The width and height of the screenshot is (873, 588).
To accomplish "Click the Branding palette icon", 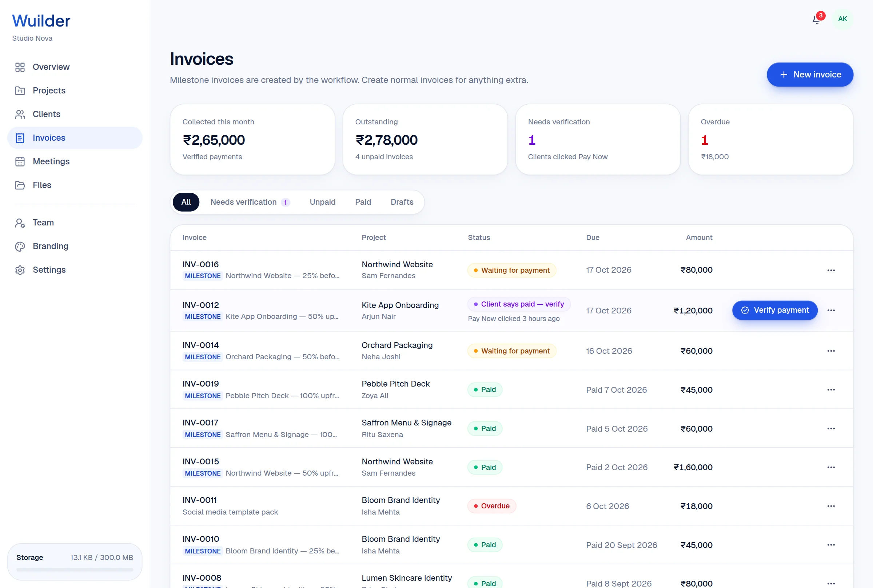I will tap(20, 247).
